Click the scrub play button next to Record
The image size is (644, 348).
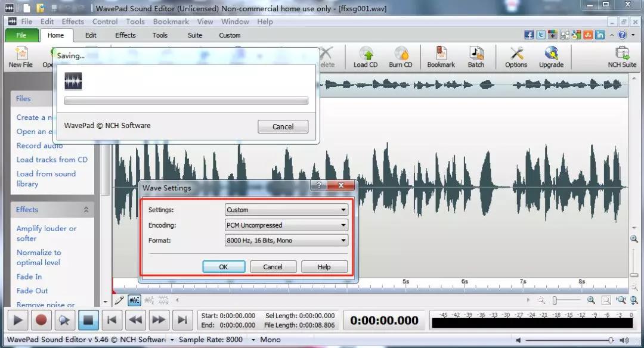point(64,319)
